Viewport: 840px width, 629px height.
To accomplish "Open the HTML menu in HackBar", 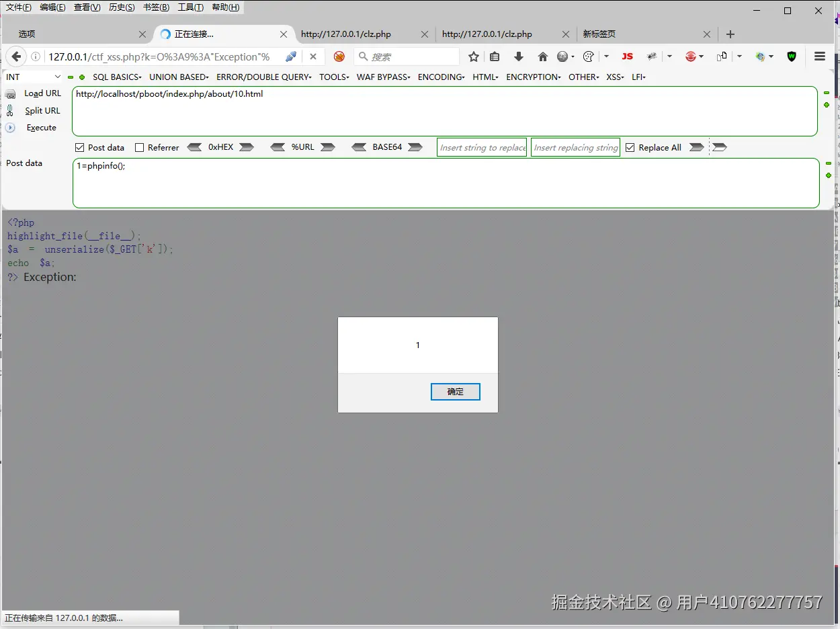I will click(486, 77).
